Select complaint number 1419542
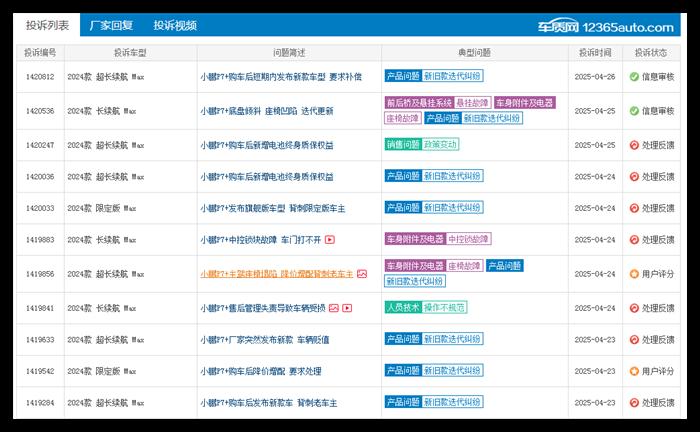The height and width of the screenshot is (432, 700). pos(40,371)
